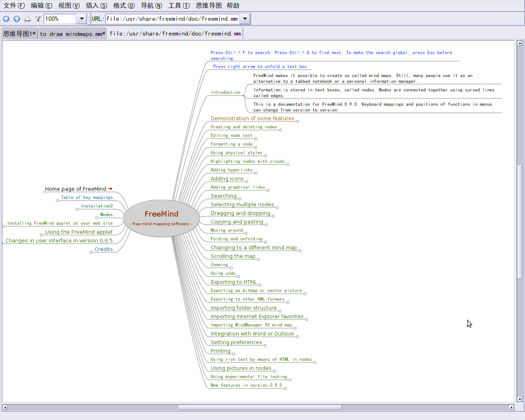525x420 pixels.
Task: Select the 'Using undo' node
Action: click(223, 274)
